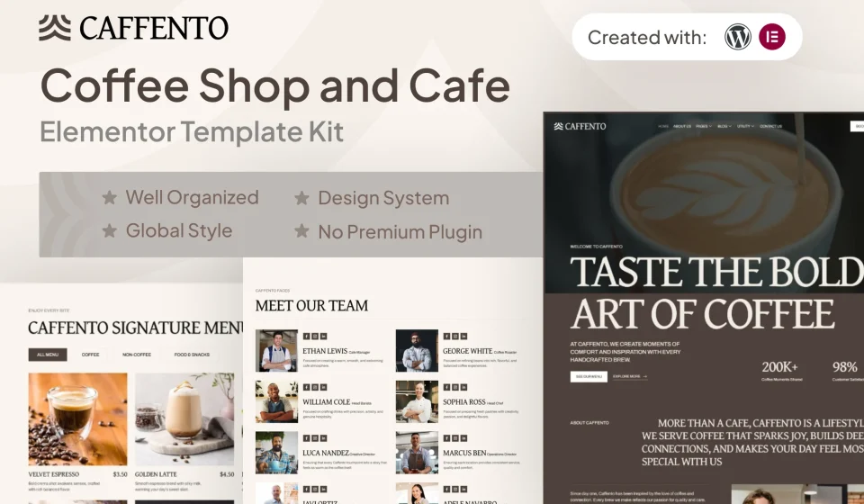Click the 'Meet Our Team' heading

[x=311, y=306]
